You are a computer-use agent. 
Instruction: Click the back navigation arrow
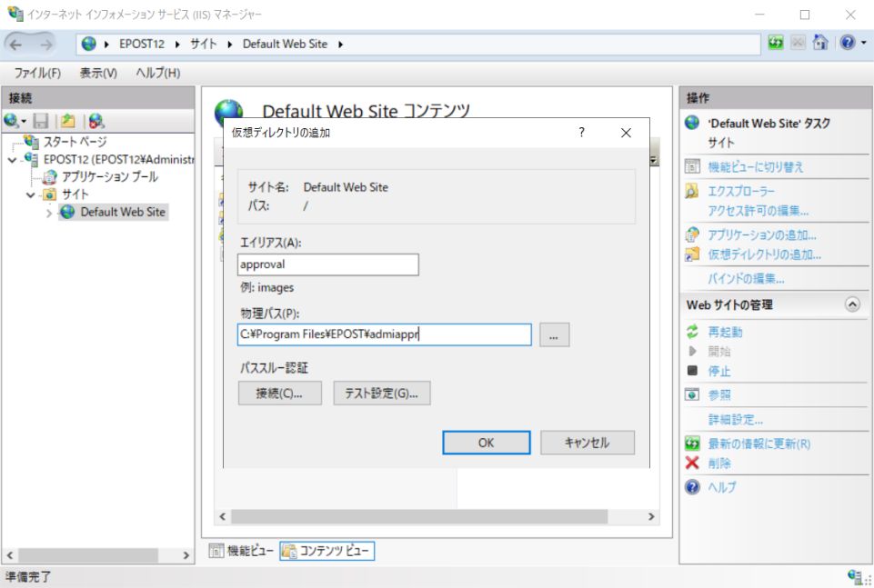[x=16, y=45]
